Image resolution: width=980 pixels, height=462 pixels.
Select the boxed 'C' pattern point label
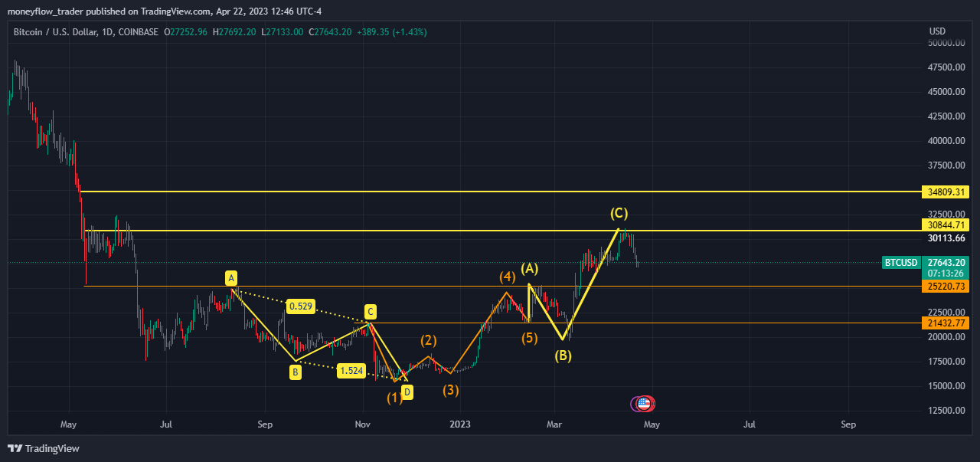(370, 311)
